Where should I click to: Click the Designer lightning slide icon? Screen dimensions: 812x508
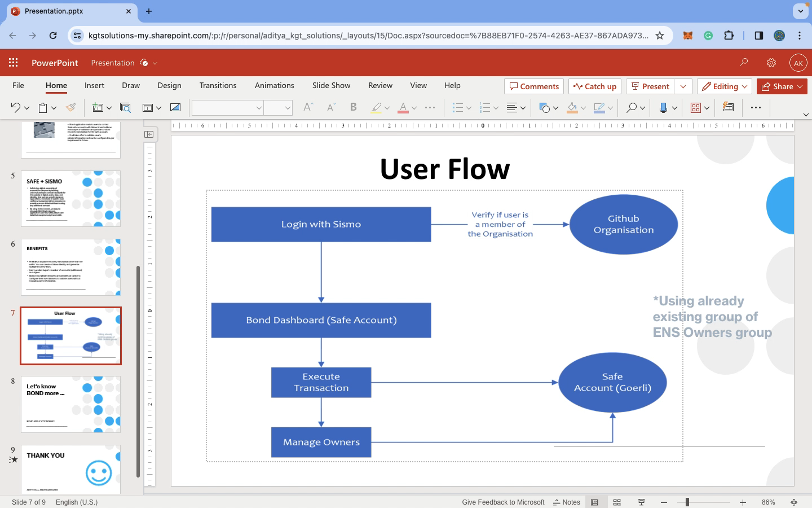tap(729, 107)
